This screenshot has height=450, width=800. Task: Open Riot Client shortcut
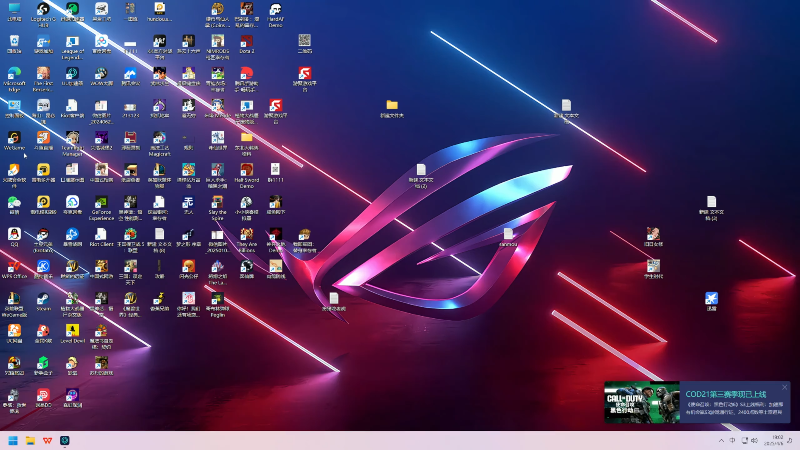click(101, 237)
